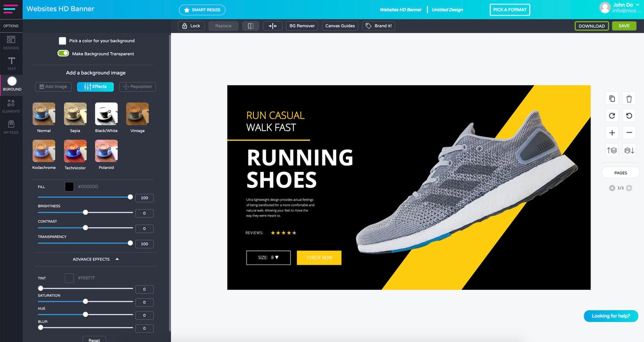This screenshot has height=342, width=644.
Task: Open Looking for help? chat button
Action: 611,316
